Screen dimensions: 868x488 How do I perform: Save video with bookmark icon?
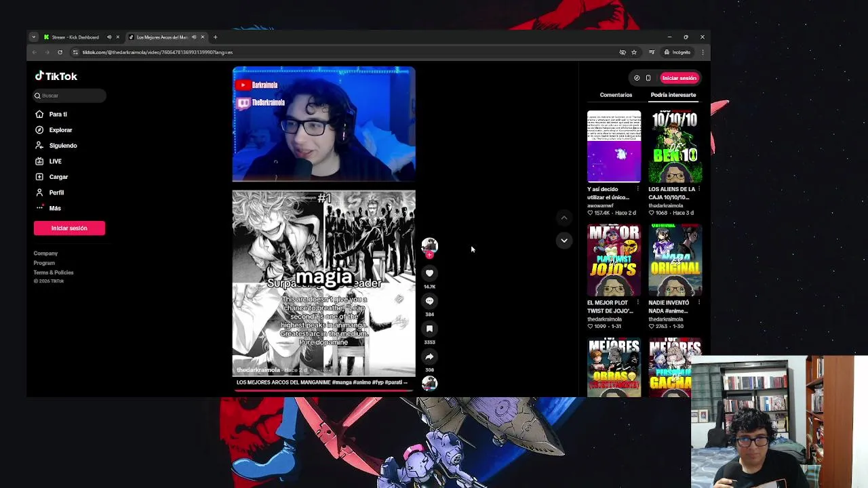429,329
